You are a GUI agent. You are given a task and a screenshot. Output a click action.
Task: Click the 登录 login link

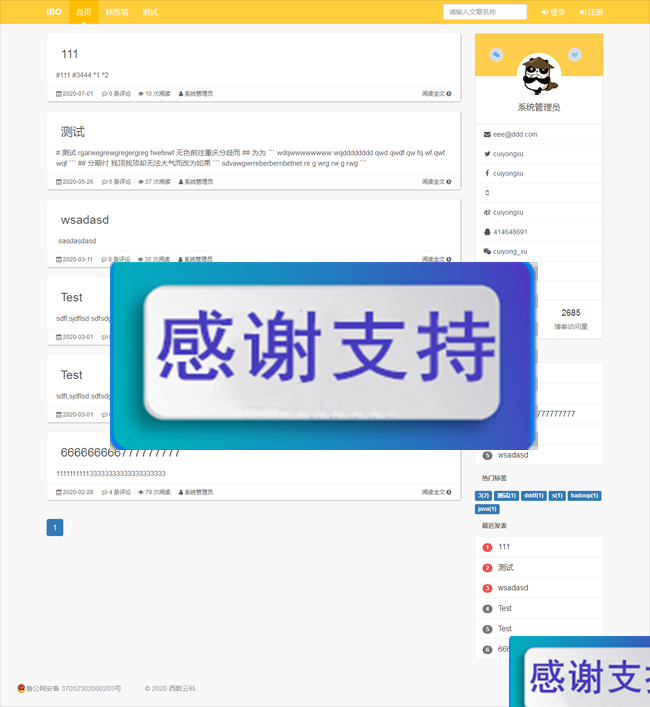553,12
